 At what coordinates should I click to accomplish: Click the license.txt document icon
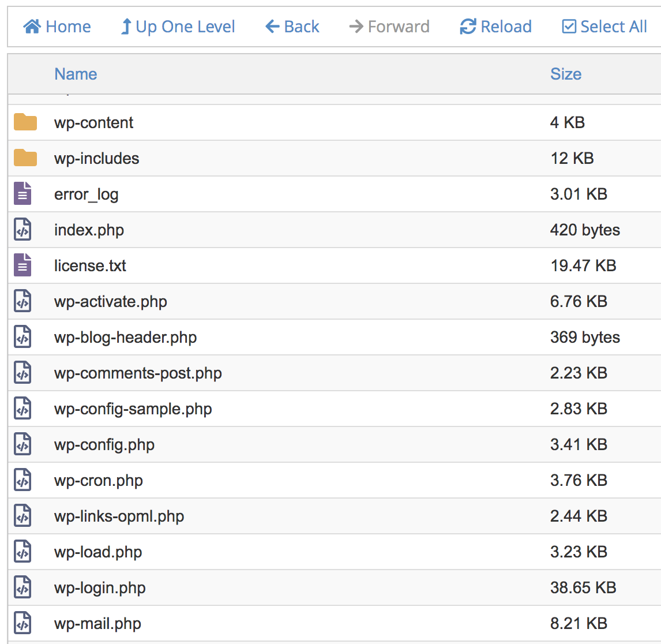[22, 265]
